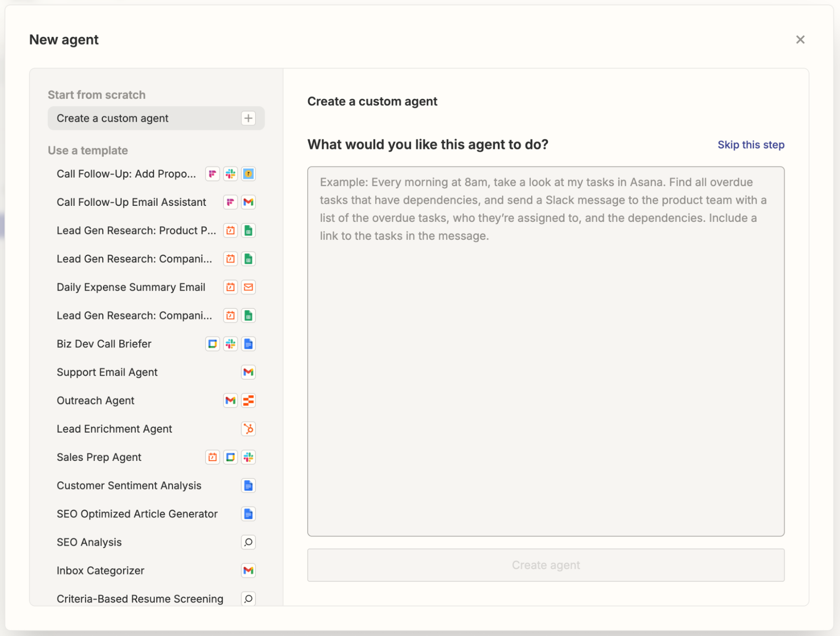The width and height of the screenshot is (840, 636).
Task: Click the plus icon on Create a custom agent
Action: point(248,118)
